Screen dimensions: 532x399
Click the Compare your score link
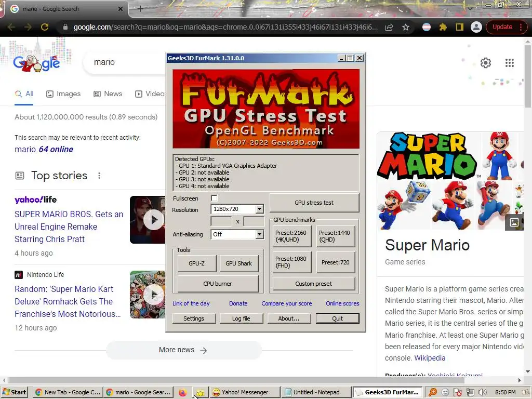click(x=287, y=303)
